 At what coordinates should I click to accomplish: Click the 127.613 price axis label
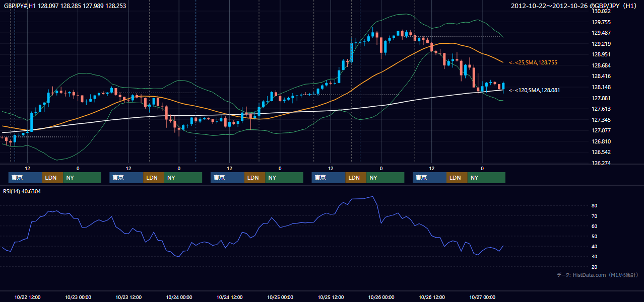(x=602, y=109)
